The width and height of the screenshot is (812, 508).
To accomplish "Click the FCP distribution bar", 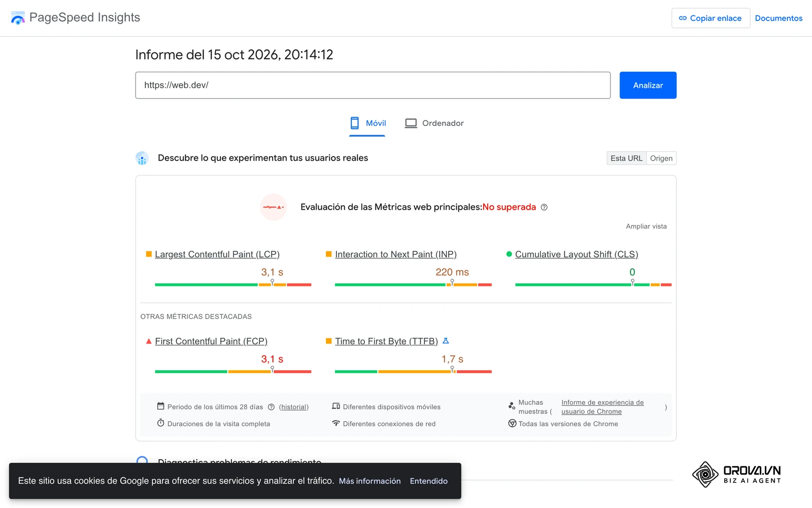I will pyautogui.click(x=233, y=371).
